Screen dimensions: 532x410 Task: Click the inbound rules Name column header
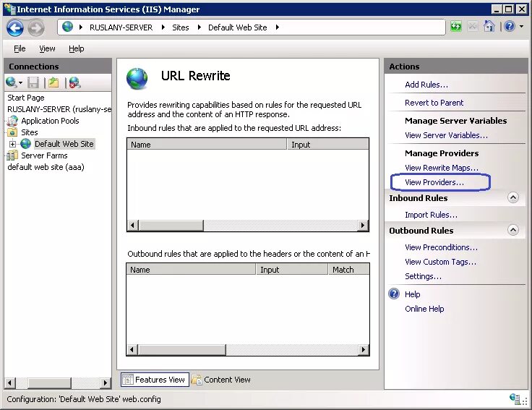click(x=207, y=144)
